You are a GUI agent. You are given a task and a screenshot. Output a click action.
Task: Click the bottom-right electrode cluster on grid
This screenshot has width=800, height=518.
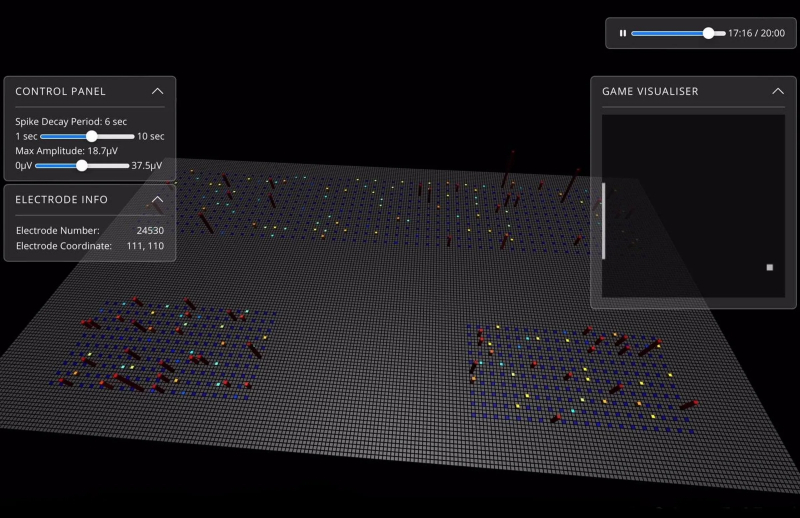click(x=580, y=375)
